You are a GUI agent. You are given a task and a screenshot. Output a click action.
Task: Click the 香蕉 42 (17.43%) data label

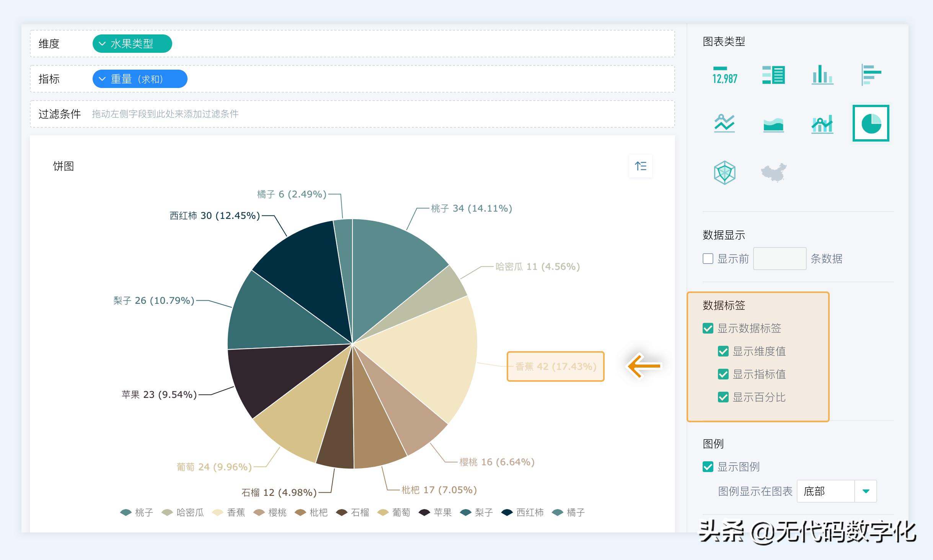555,366
